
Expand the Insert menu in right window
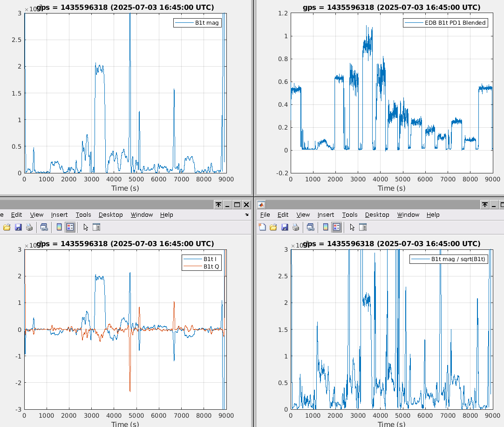326,214
